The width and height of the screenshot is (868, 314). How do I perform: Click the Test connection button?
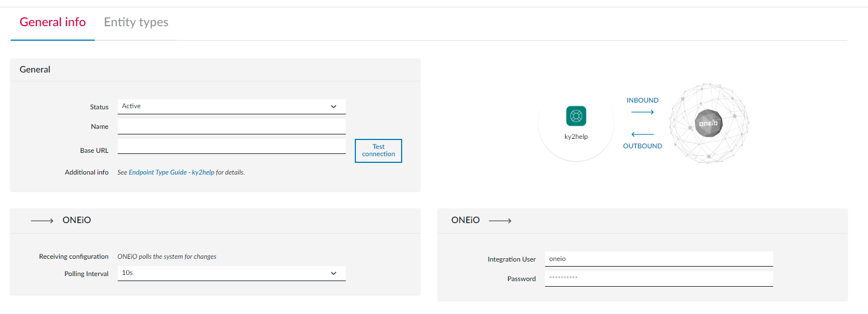[378, 151]
